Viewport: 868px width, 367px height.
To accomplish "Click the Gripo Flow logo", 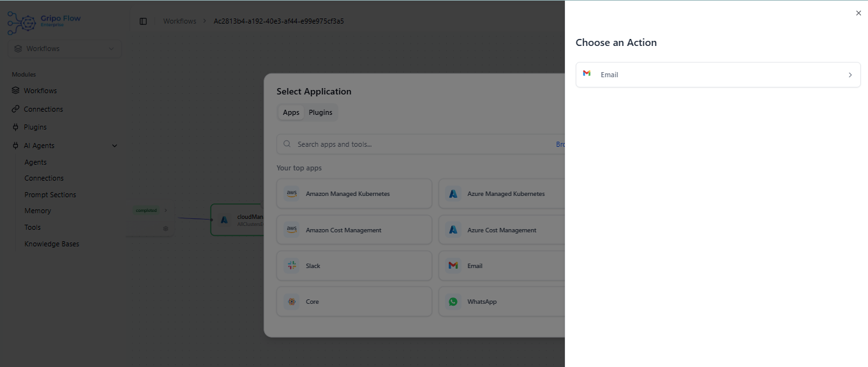I will point(45,22).
